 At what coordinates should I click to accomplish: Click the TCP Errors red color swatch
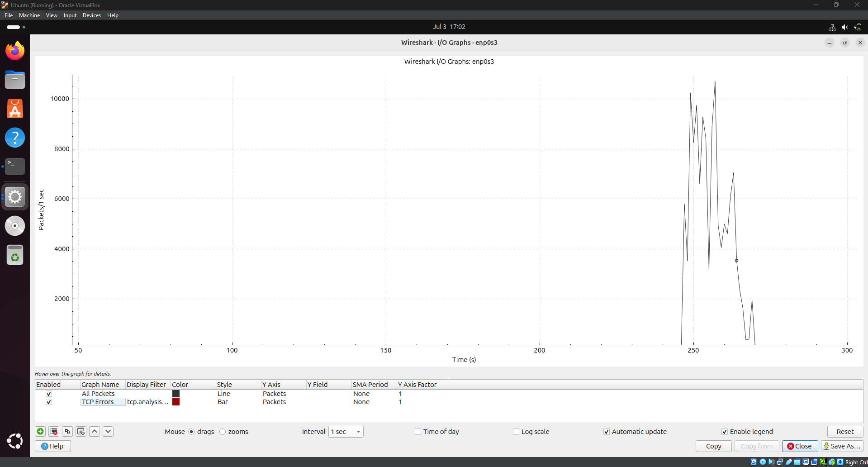176,402
